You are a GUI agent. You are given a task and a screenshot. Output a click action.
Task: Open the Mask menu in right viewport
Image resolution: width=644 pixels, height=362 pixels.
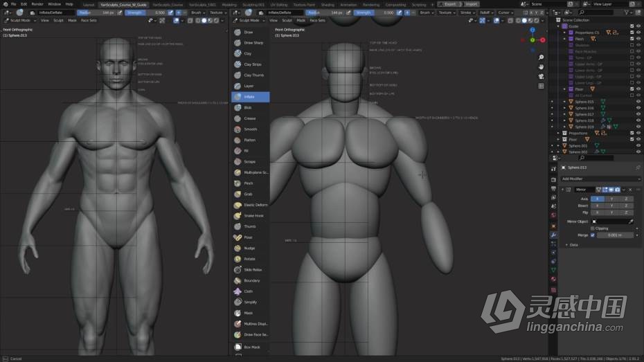click(301, 20)
